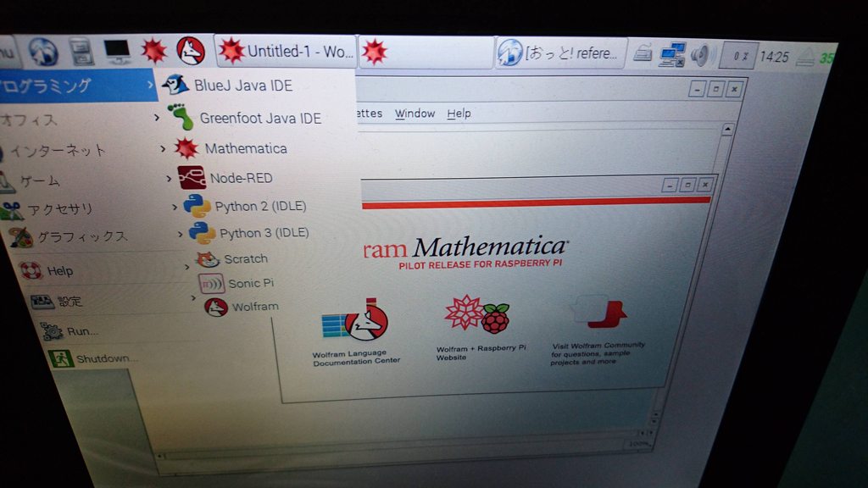Screen dimensions: 868x488
Task: Open the file manager icon in taskbar
Action: 81,52
